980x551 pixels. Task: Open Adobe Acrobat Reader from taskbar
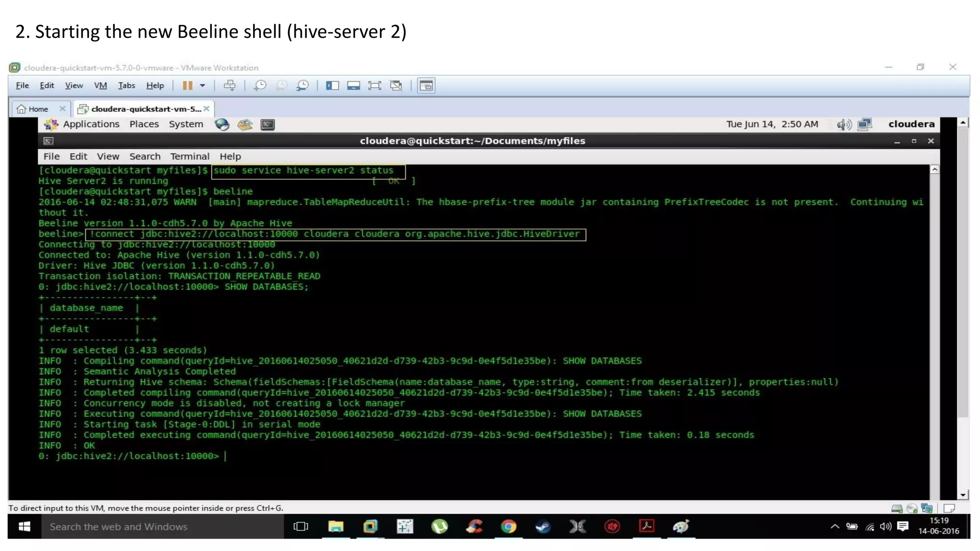647,527
